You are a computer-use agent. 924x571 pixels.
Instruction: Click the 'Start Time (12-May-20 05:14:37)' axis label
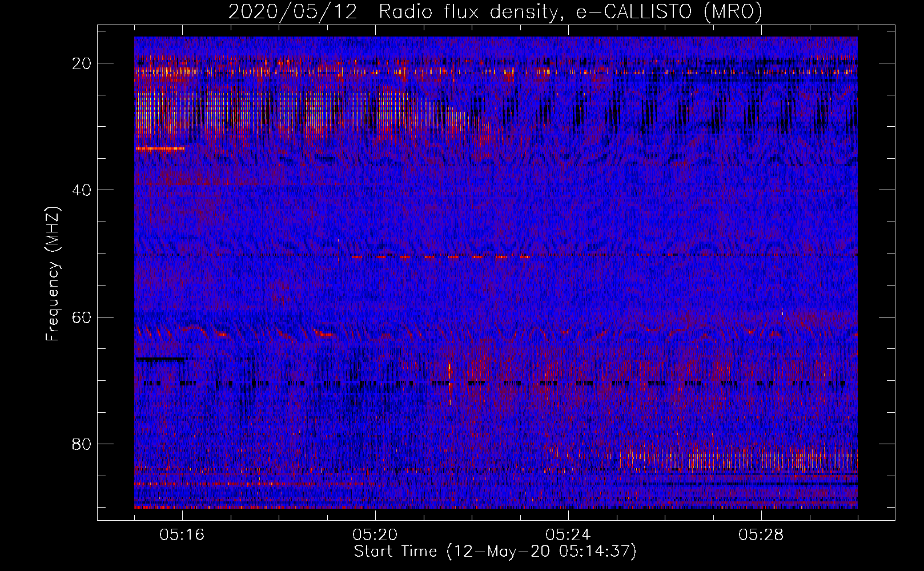(x=495, y=552)
